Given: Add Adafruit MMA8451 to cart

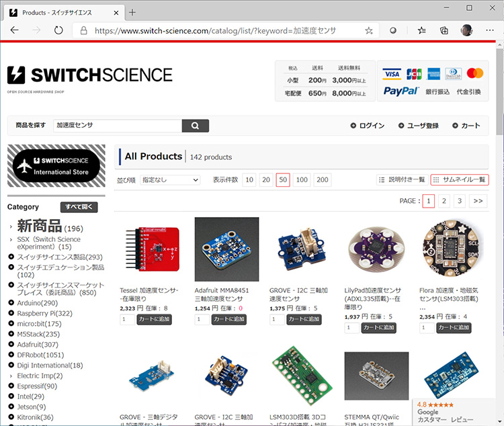Looking at the screenshot, I should [229, 319].
